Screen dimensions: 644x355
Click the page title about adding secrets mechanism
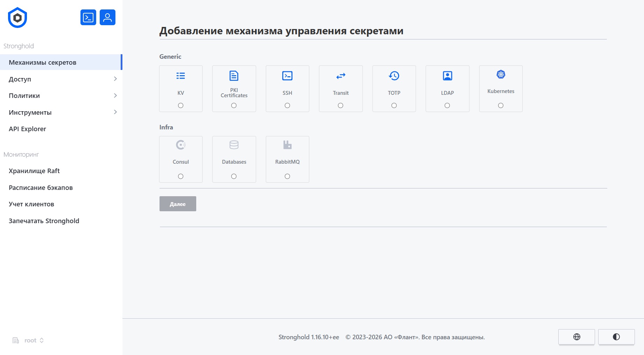pos(282,31)
